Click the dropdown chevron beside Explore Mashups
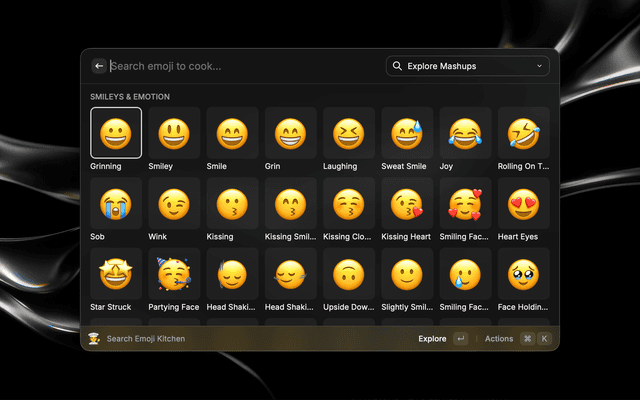640x400 pixels. point(540,66)
